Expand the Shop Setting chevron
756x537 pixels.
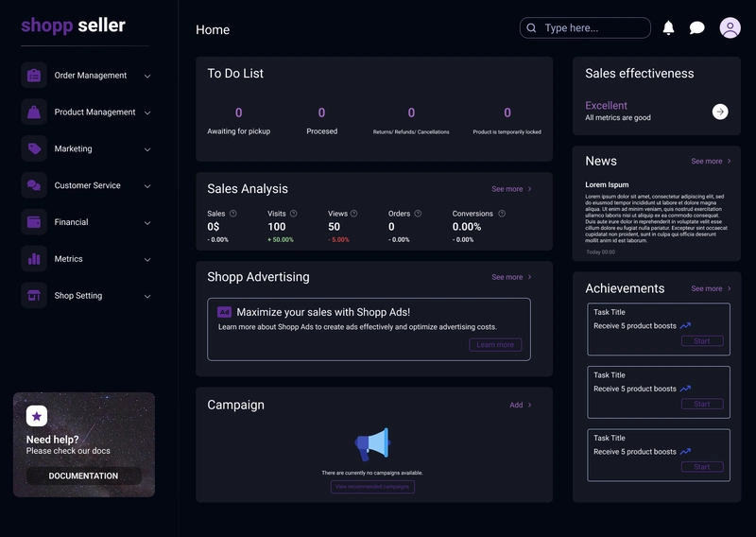click(147, 296)
